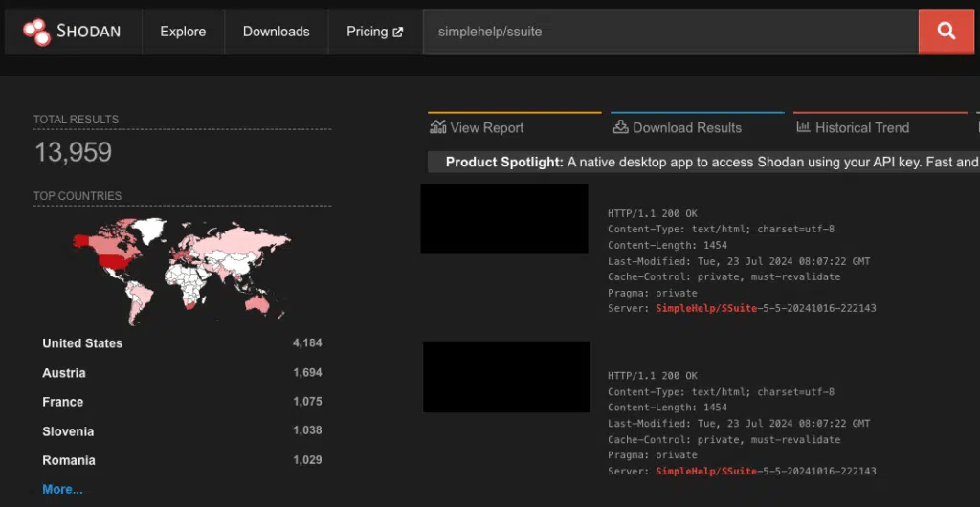980x507 pixels.
Task: Click the search field containing simplehelp/ssuite
Action: tap(671, 32)
